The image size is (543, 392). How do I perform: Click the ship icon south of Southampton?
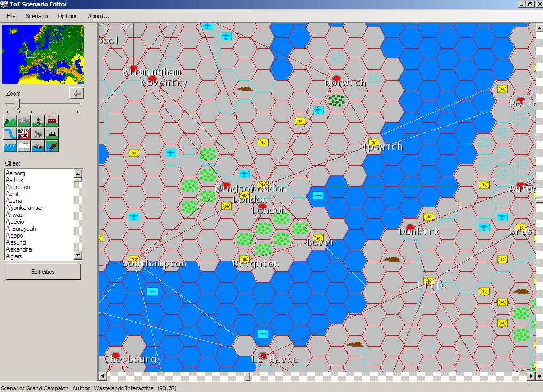(x=152, y=292)
